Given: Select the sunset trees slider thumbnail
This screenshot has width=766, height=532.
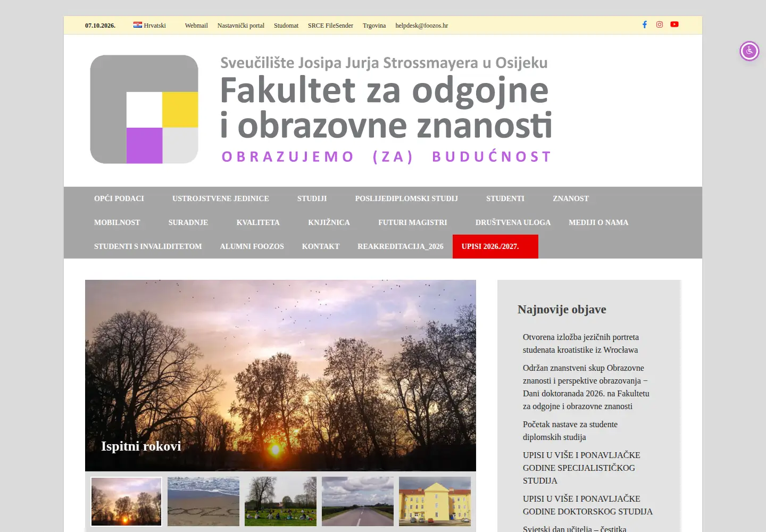Looking at the screenshot, I should coord(126,502).
